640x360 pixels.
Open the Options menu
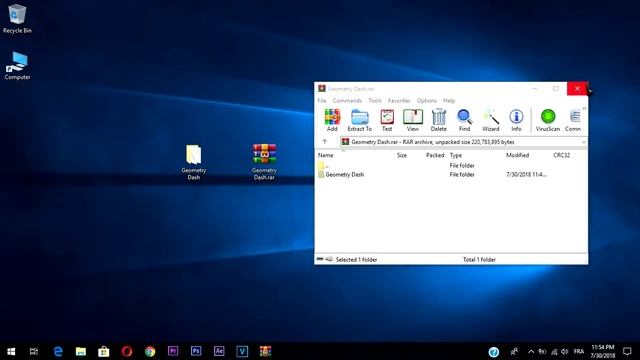[x=427, y=100]
